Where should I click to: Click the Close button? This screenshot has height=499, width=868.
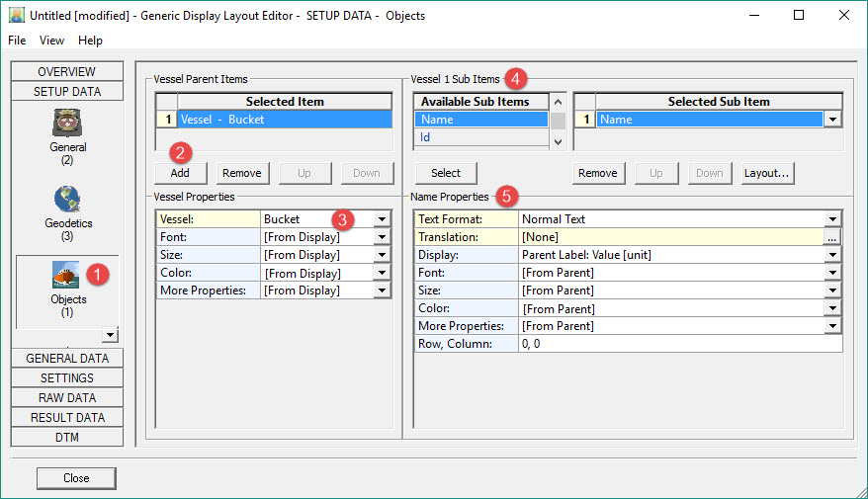[x=76, y=478]
